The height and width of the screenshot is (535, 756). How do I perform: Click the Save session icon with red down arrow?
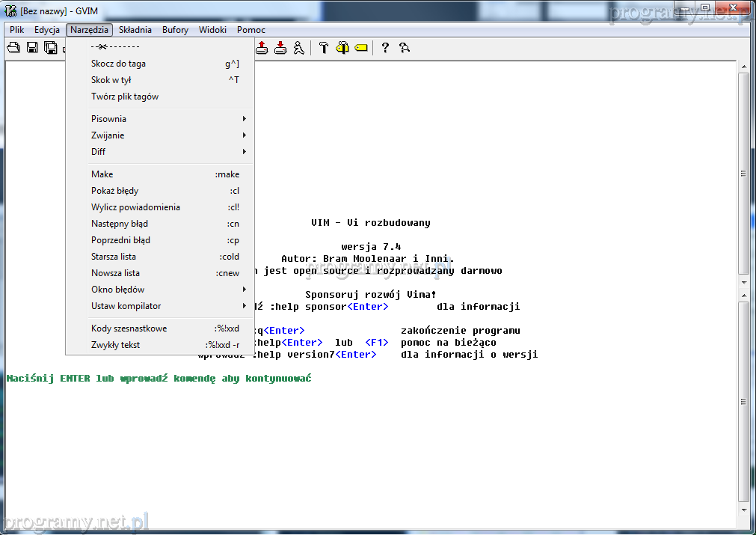(280, 48)
